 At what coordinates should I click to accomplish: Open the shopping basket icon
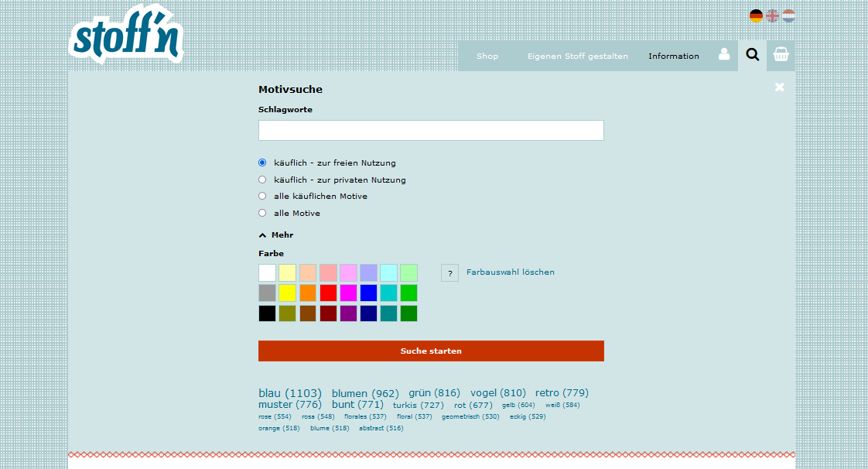click(781, 55)
